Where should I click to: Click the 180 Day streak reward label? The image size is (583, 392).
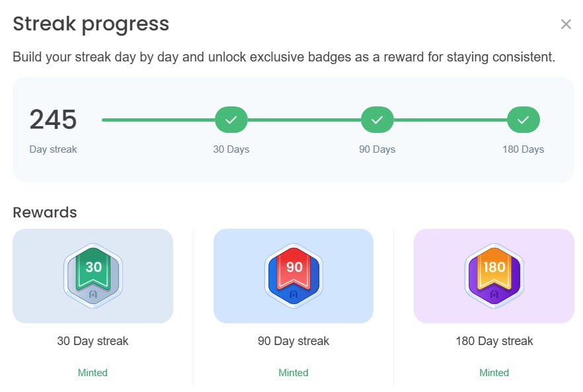494,341
